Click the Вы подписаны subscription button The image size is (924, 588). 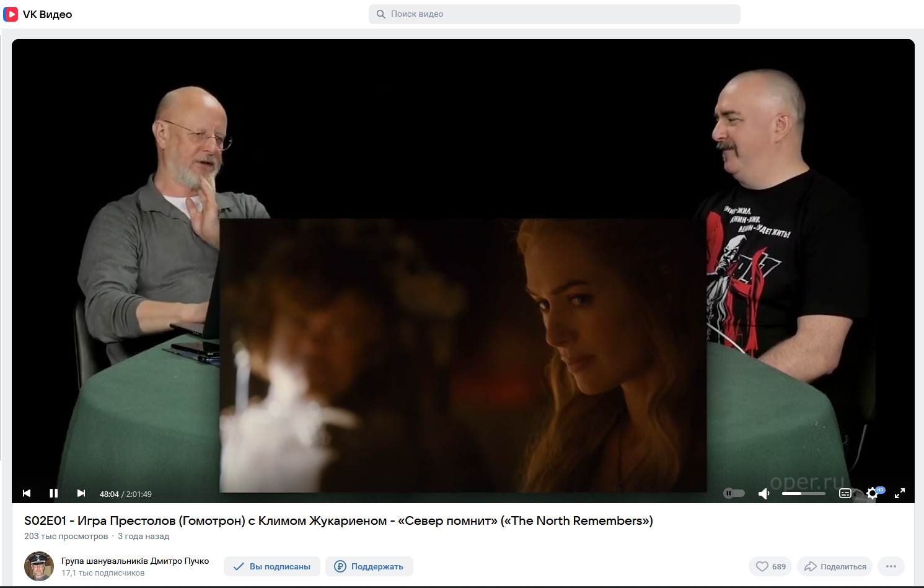(x=272, y=566)
